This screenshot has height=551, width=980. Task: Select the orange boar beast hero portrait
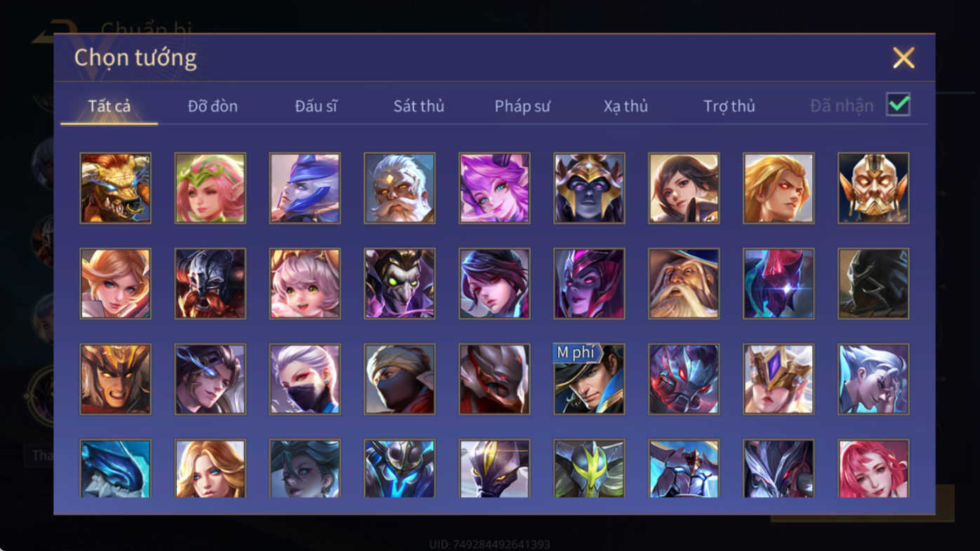pos(115,188)
